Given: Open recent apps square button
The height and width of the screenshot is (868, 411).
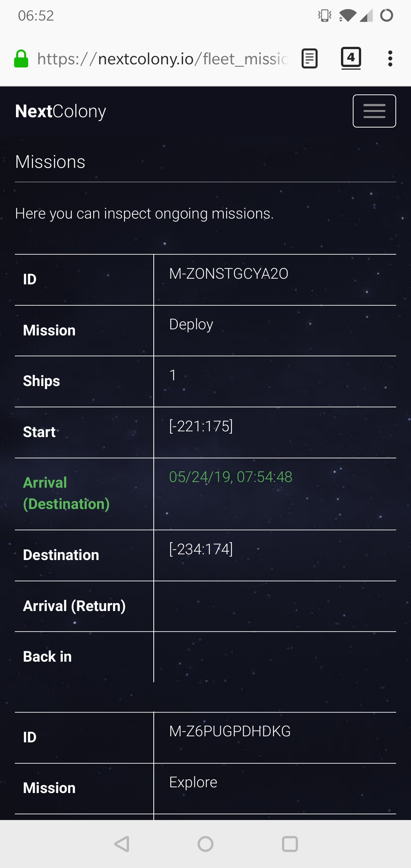Looking at the screenshot, I should point(290,844).
